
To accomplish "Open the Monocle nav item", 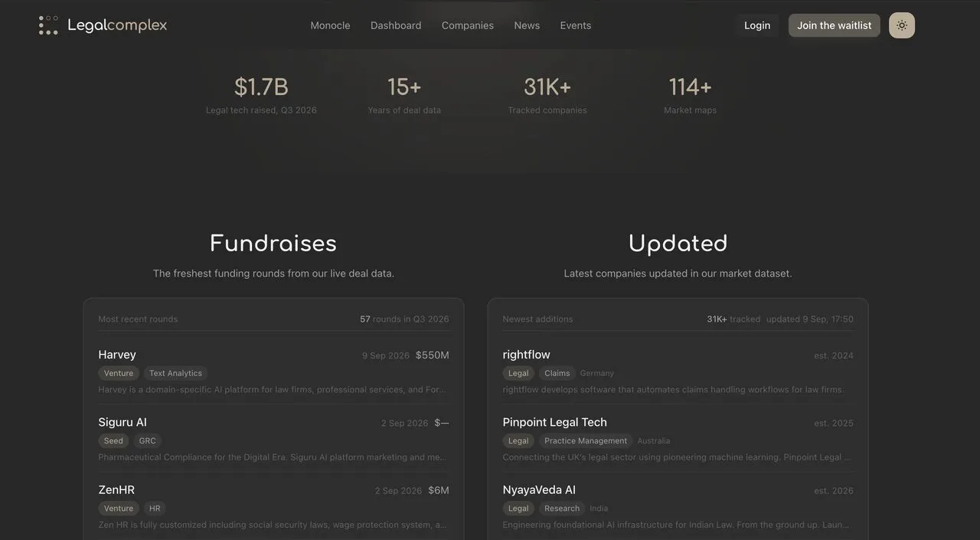I will 330,25.
